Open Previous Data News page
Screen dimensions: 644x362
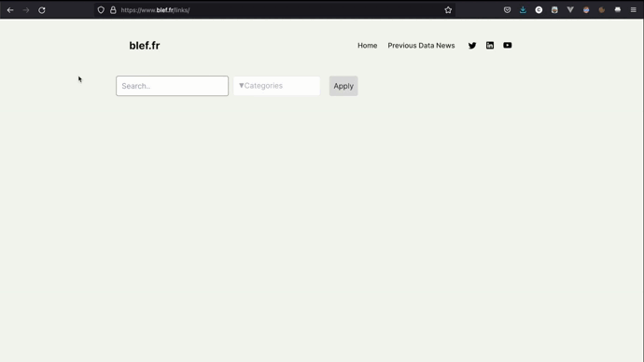click(x=421, y=46)
